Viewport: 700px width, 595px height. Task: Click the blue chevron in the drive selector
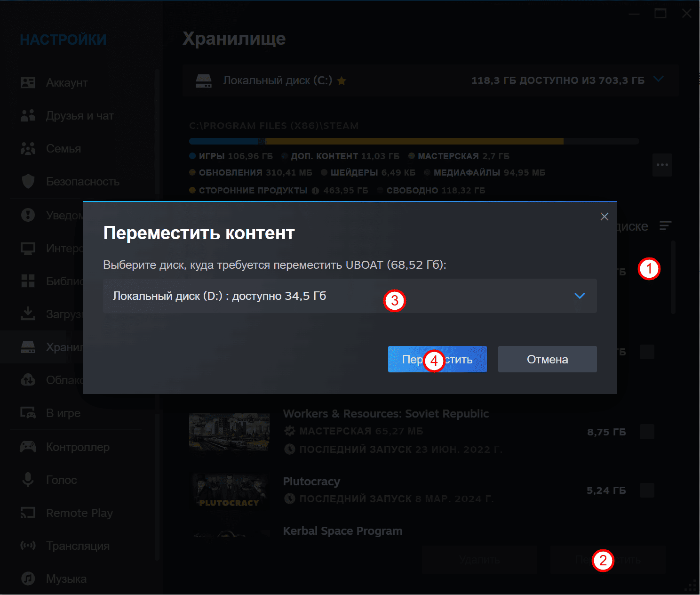(580, 296)
